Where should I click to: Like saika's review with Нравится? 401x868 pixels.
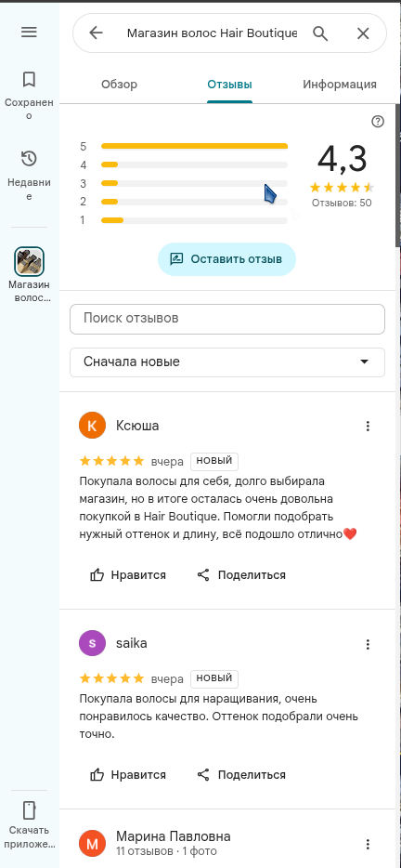(x=128, y=774)
